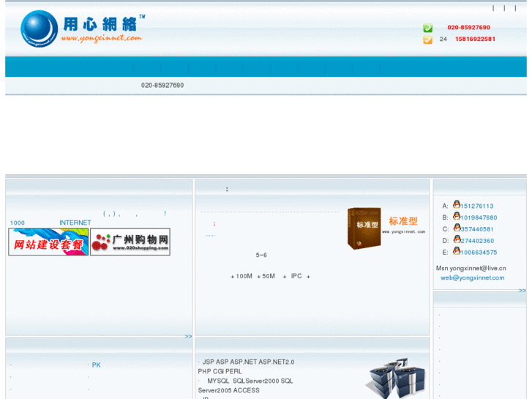
Task: Click the server stack image
Action: coord(396,378)
